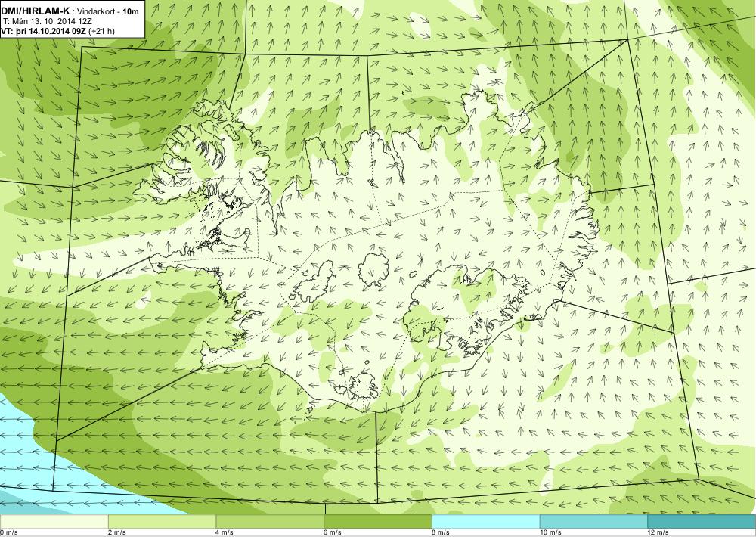The image size is (756, 537).
Task: Click the 4–6 m/s legend color swatch
Action: tap(270, 522)
